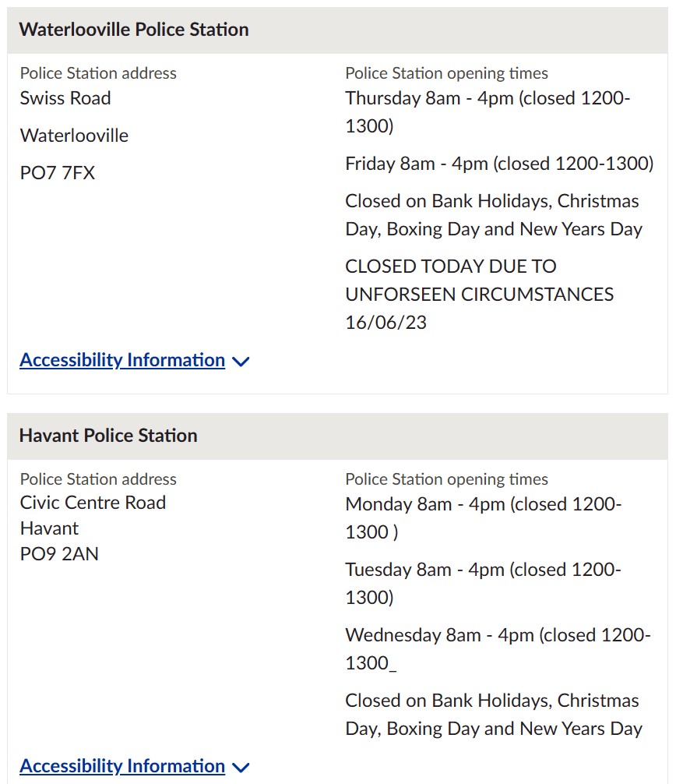Click the Waterlooville bank holidays closure text
683x784 pixels.
click(494, 215)
